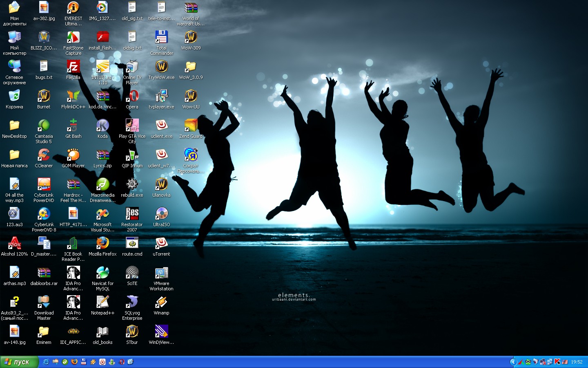Click the Mozilla Firefox desktop icon
Viewport: 588px width, 368px height.
click(102, 244)
